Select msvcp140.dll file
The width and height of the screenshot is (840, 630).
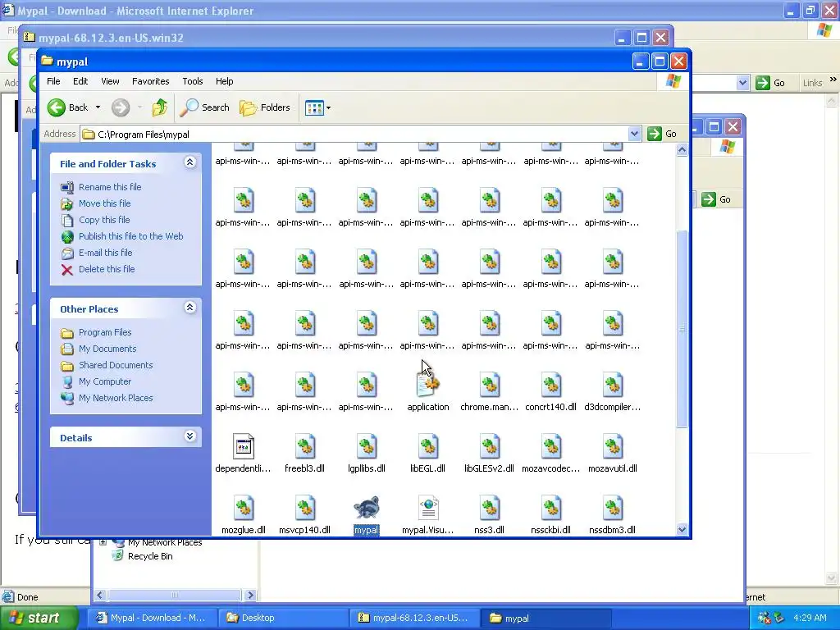tap(304, 515)
